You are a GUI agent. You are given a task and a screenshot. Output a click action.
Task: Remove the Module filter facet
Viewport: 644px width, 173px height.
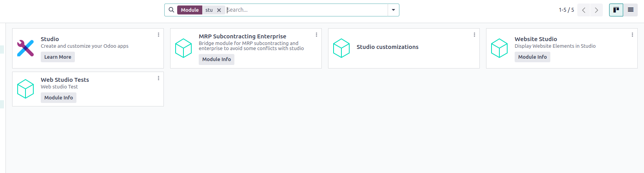pos(219,10)
